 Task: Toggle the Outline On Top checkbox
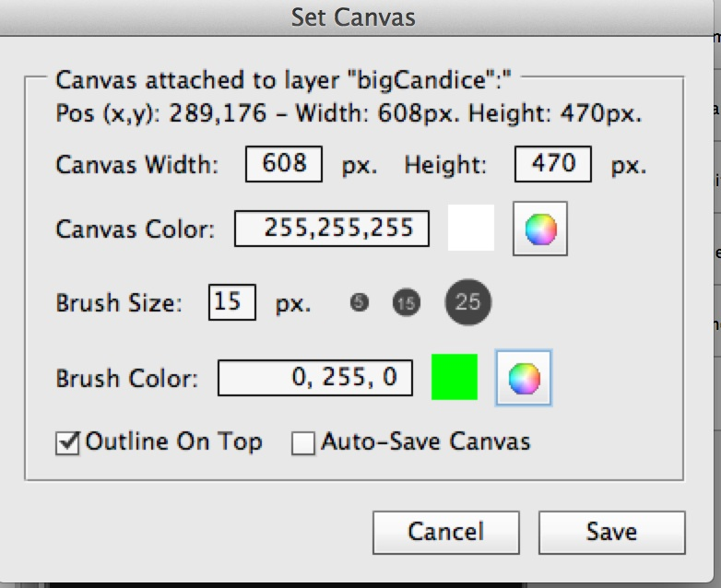click(x=67, y=443)
